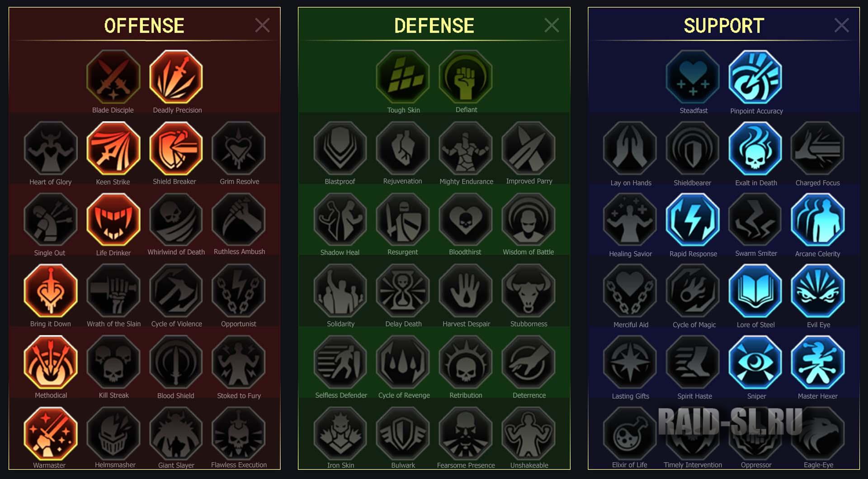
Task: Select the Deadly Precision mastery icon
Action: click(176, 77)
